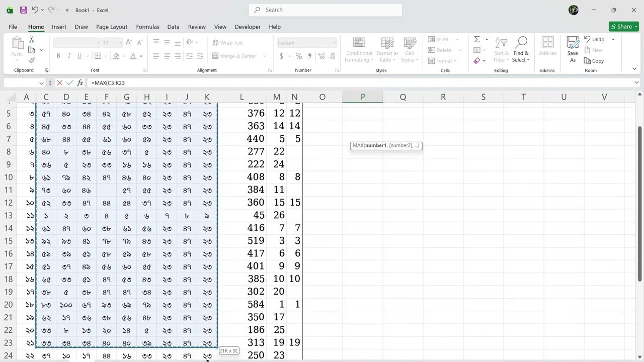Click the Format button in Cells group

click(x=442, y=61)
